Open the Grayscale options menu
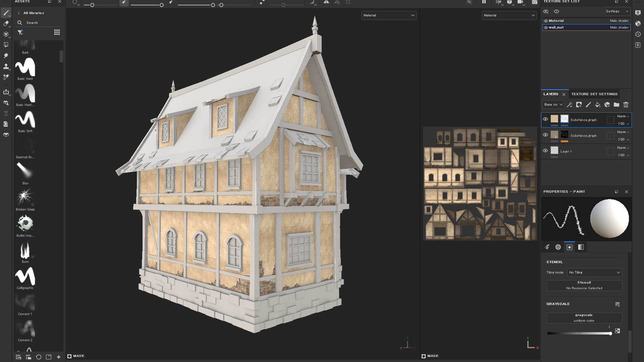The image size is (644, 362). coord(618,304)
